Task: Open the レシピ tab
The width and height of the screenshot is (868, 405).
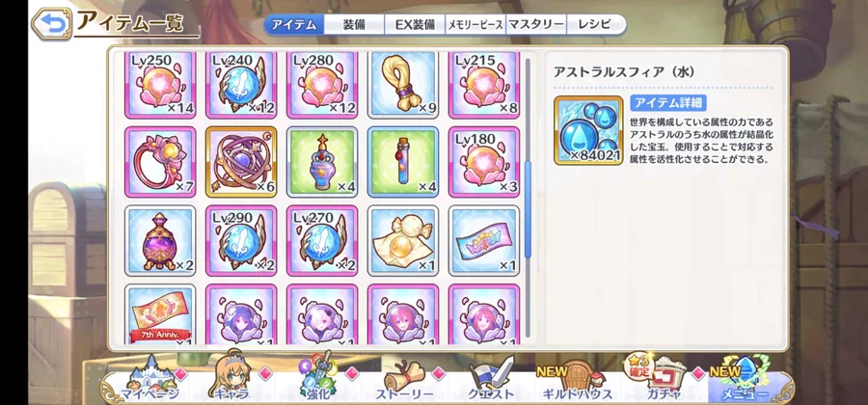Action: [595, 25]
